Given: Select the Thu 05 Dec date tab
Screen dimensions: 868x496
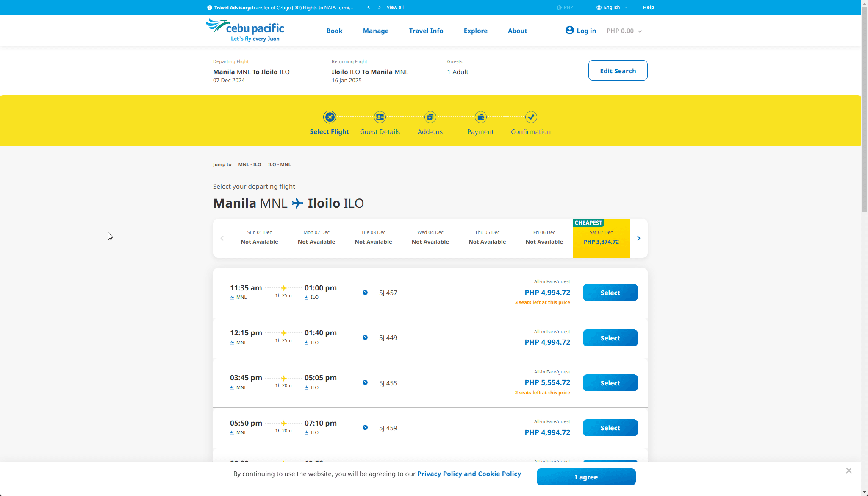Looking at the screenshot, I should pyautogui.click(x=487, y=238).
